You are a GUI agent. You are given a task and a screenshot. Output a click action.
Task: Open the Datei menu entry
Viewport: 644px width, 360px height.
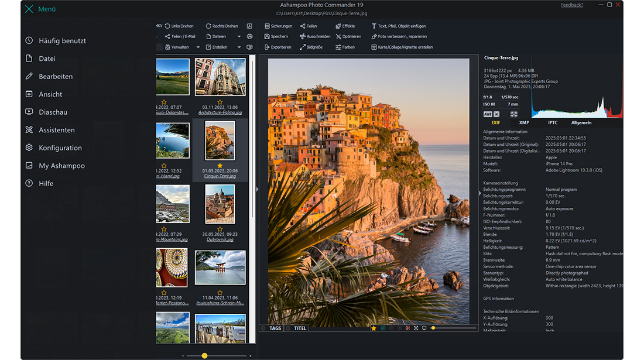(x=40, y=59)
